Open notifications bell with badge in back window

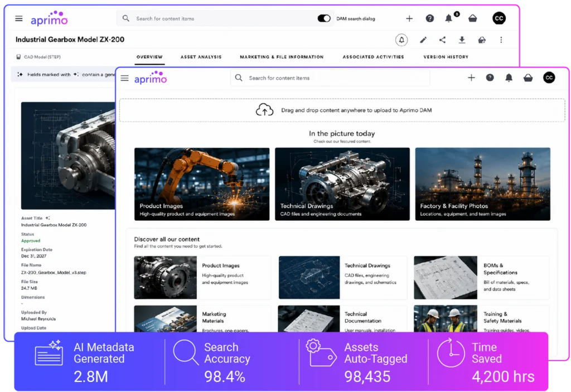[x=449, y=18]
